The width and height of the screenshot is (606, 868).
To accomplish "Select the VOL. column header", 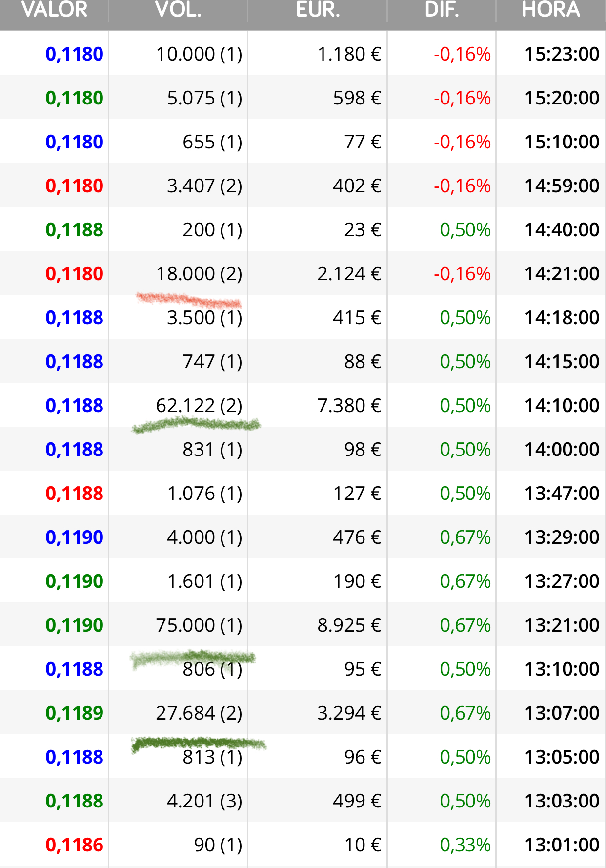I will (178, 10).
